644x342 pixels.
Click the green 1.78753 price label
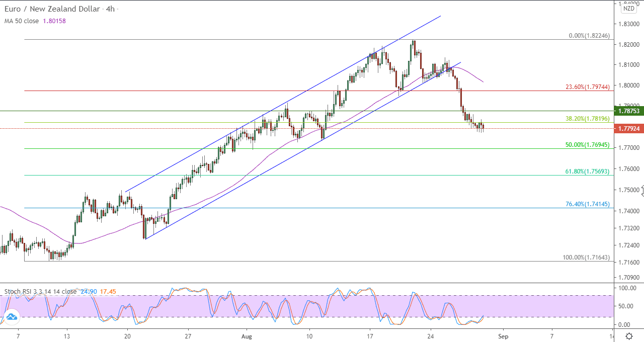[629, 111]
